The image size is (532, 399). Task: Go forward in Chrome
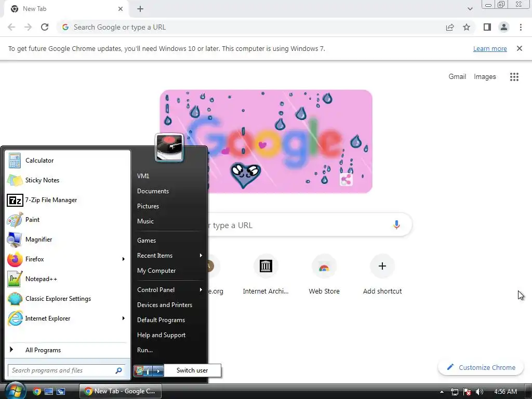[28, 27]
